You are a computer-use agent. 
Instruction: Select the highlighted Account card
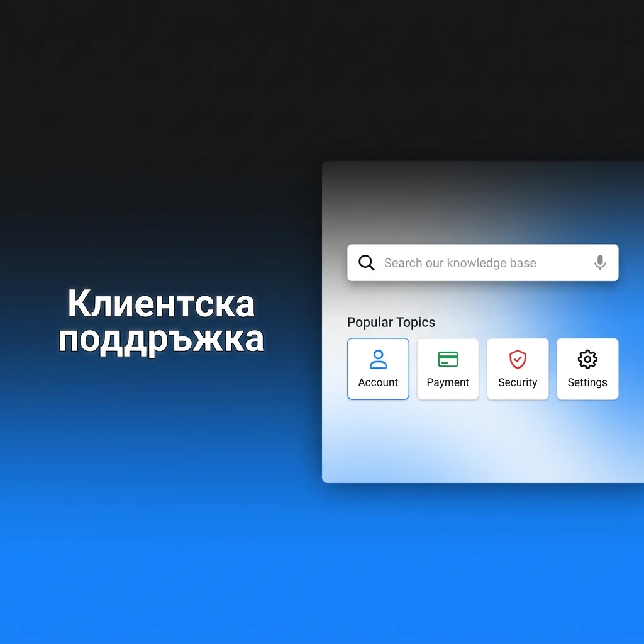pos(378,369)
